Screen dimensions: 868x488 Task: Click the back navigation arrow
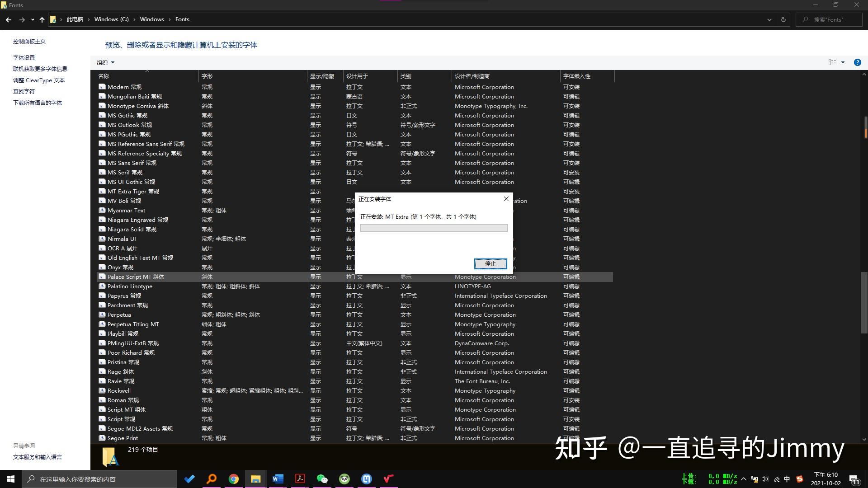(9, 19)
